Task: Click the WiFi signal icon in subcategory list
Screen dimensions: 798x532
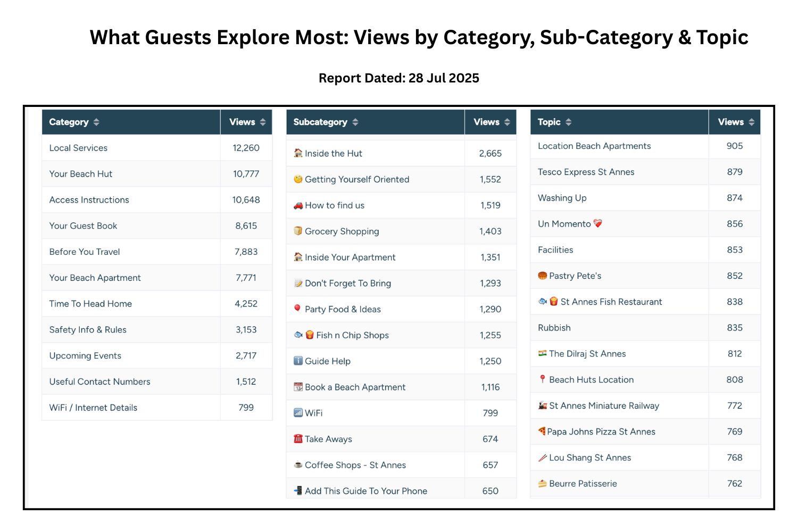Action: 298,412
